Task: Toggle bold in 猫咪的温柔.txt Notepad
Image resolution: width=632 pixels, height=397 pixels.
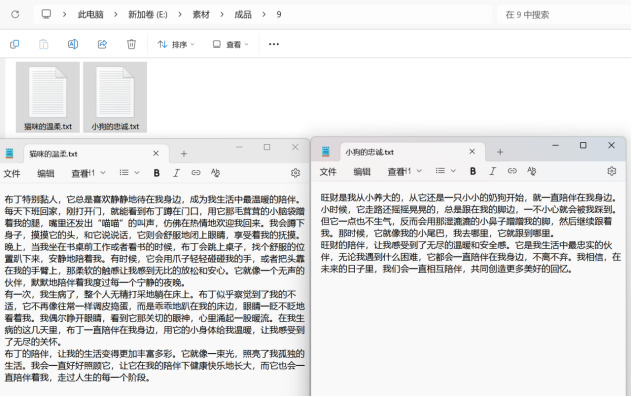Action: [156, 173]
